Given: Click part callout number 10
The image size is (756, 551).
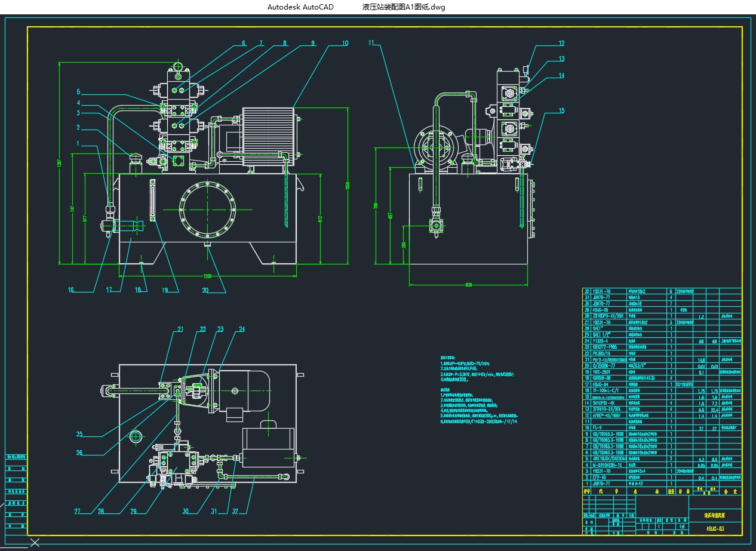Looking at the screenshot, I should pyautogui.click(x=345, y=43).
